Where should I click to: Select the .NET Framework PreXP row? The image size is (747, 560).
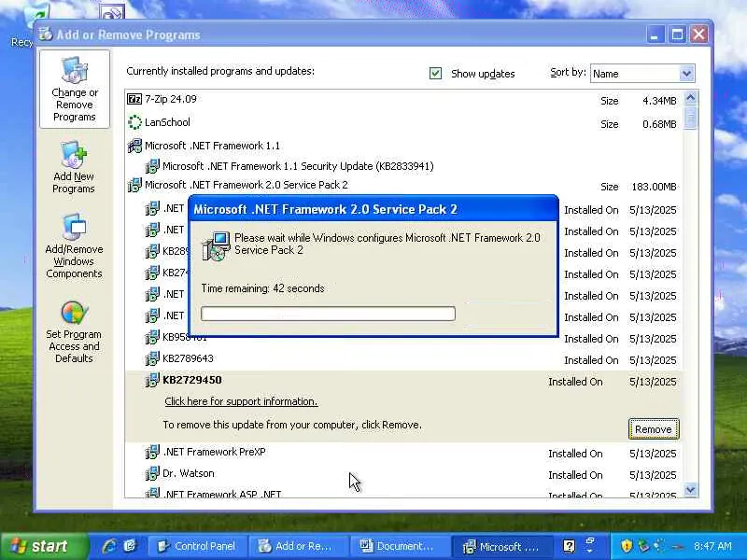(x=403, y=453)
